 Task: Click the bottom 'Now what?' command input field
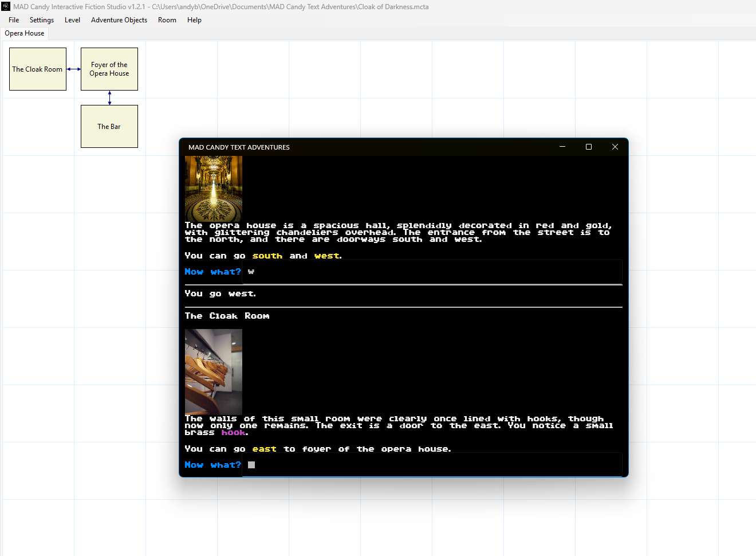coord(432,465)
